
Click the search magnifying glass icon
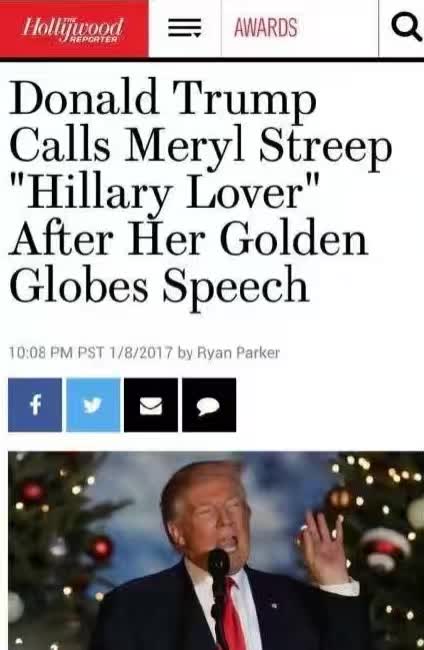(405, 28)
